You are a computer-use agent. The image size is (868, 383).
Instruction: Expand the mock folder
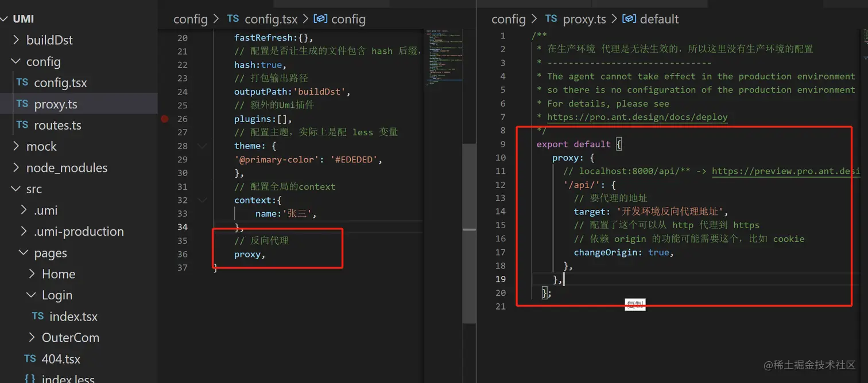[x=16, y=146]
